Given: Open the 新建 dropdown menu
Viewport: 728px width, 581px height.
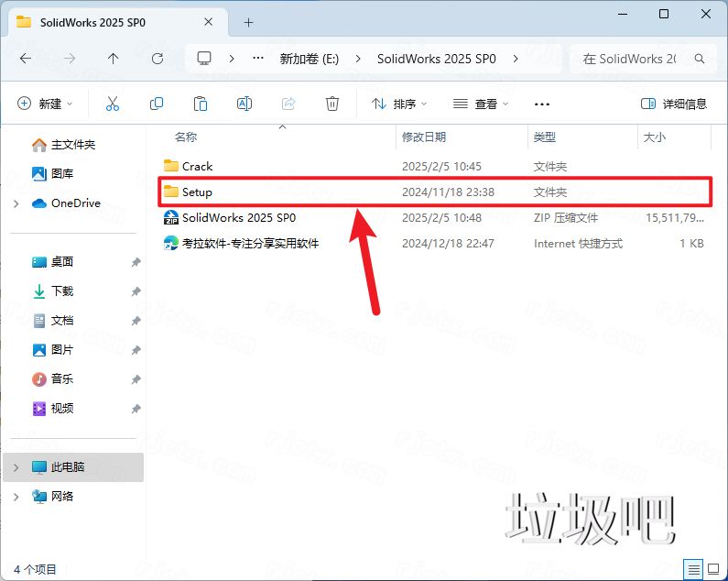Looking at the screenshot, I should [x=45, y=104].
